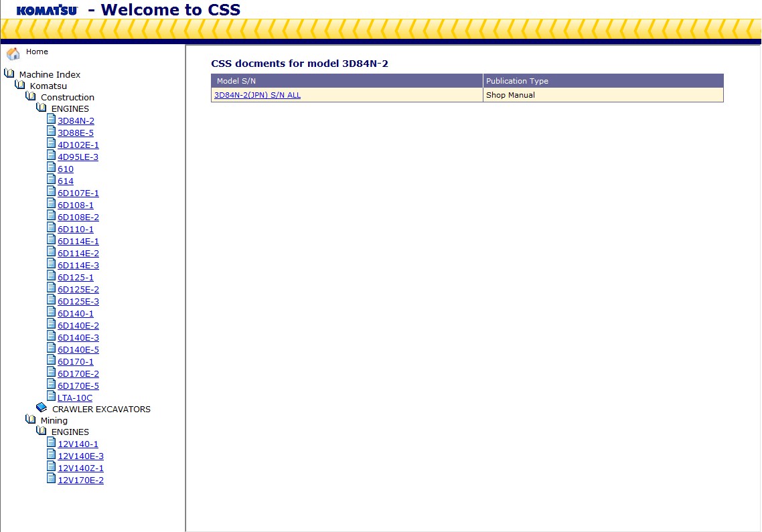Open the 3D84N-2 engine link
Viewport: 762px width, 532px height.
click(x=76, y=120)
